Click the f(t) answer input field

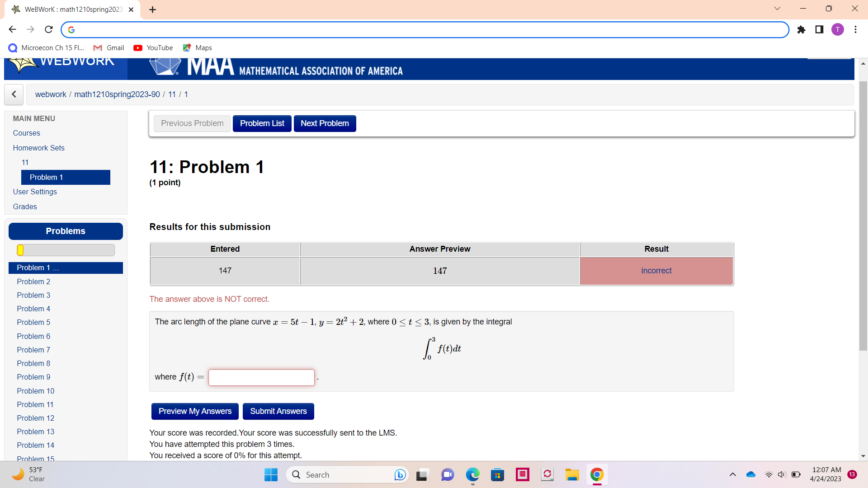261,377
